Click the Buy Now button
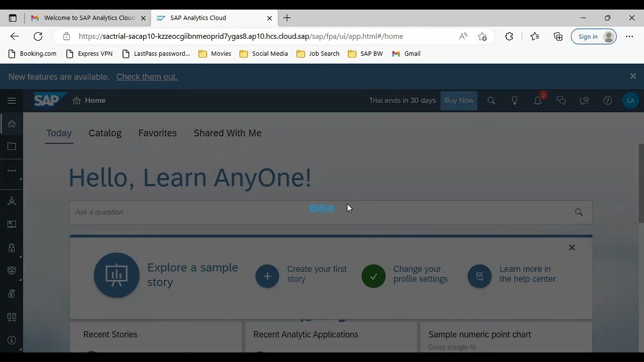 click(x=459, y=101)
